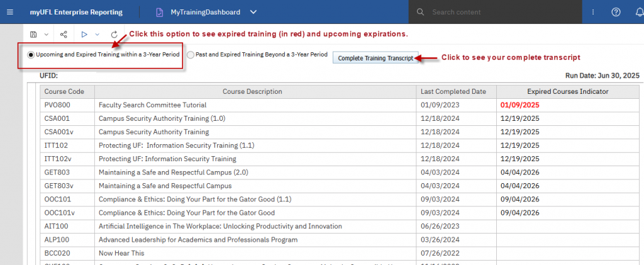644x265 pixels.
Task: Click the MyTrainingDashboard report document icon
Action: click(159, 13)
